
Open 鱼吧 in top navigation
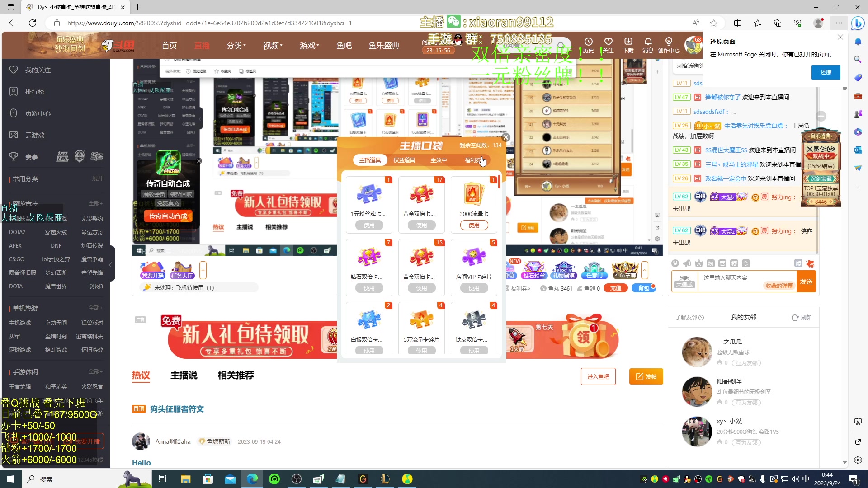tap(344, 46)
